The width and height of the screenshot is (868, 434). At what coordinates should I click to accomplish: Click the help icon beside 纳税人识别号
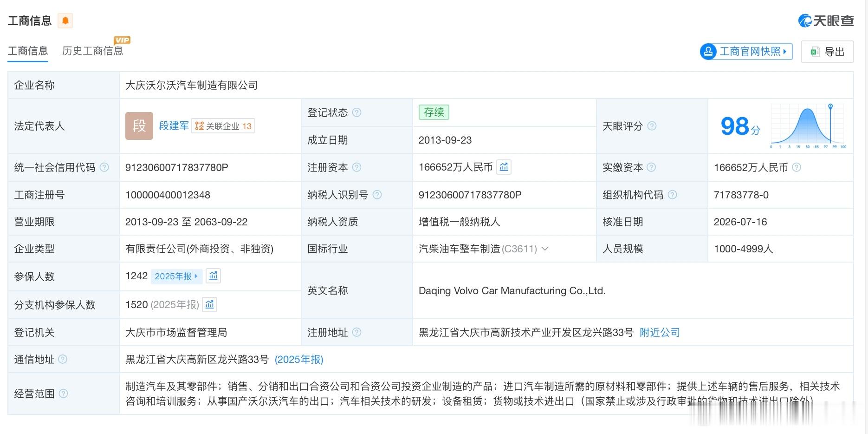coord(377,195)
